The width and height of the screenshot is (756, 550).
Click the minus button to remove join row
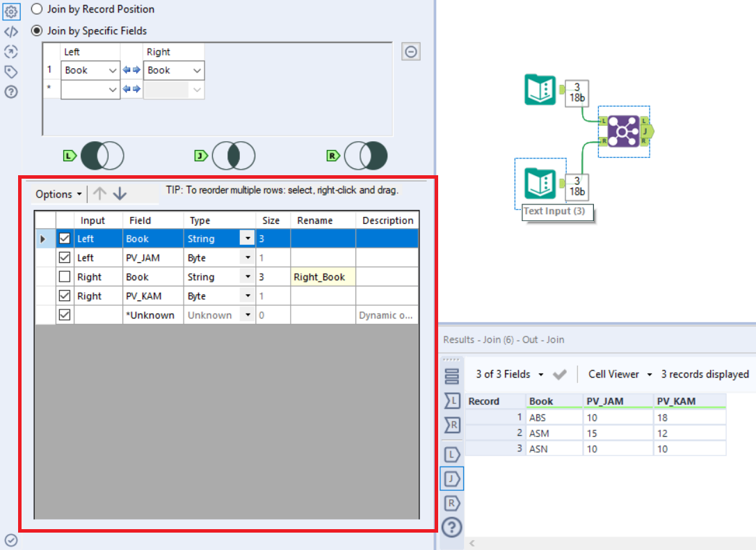(410, 51)
